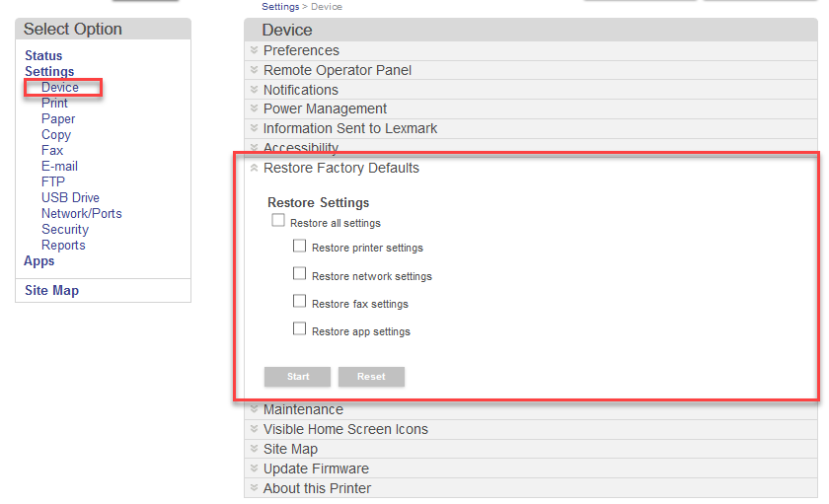Expand the Preferences section

(x=301, y=50)
